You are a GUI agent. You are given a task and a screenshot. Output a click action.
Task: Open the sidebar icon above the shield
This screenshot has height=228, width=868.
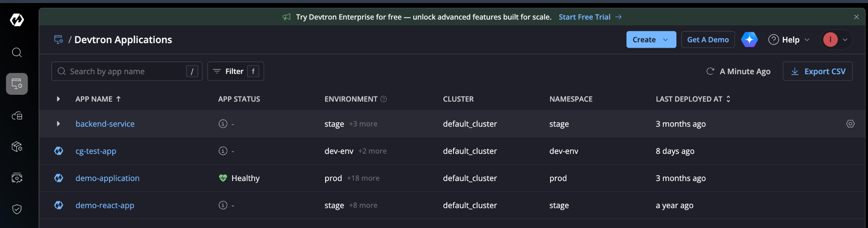click(x=17, y=178)
